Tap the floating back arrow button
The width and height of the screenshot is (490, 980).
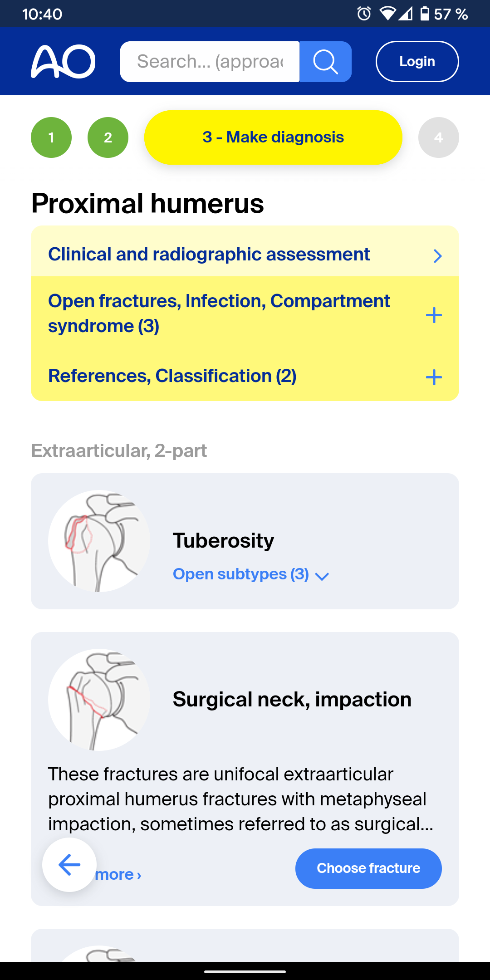(69, 865)
